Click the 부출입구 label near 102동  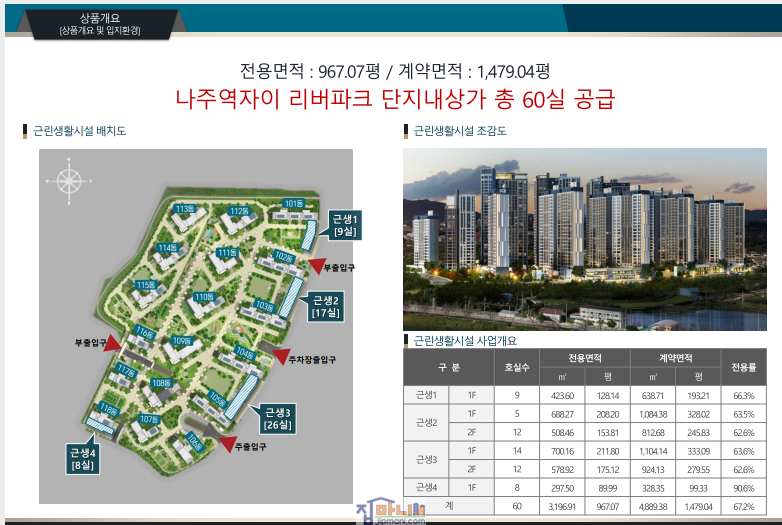339,268
